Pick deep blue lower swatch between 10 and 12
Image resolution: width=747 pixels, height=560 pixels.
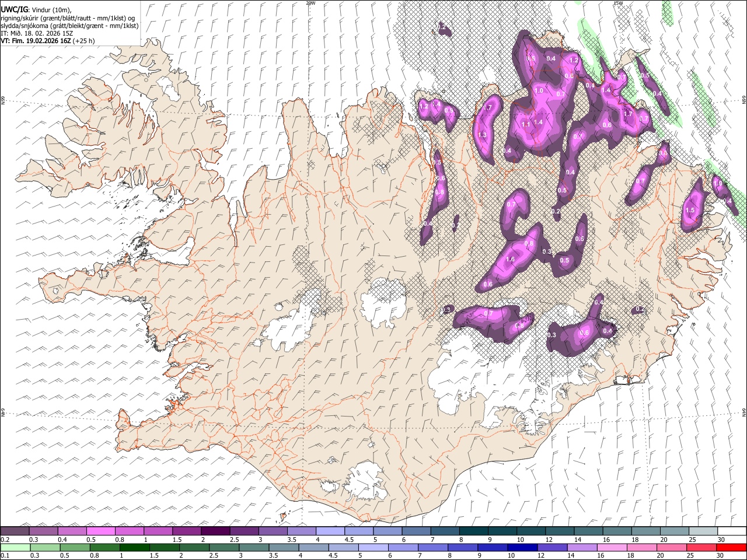pyautogui.click(x=522, y=547)
